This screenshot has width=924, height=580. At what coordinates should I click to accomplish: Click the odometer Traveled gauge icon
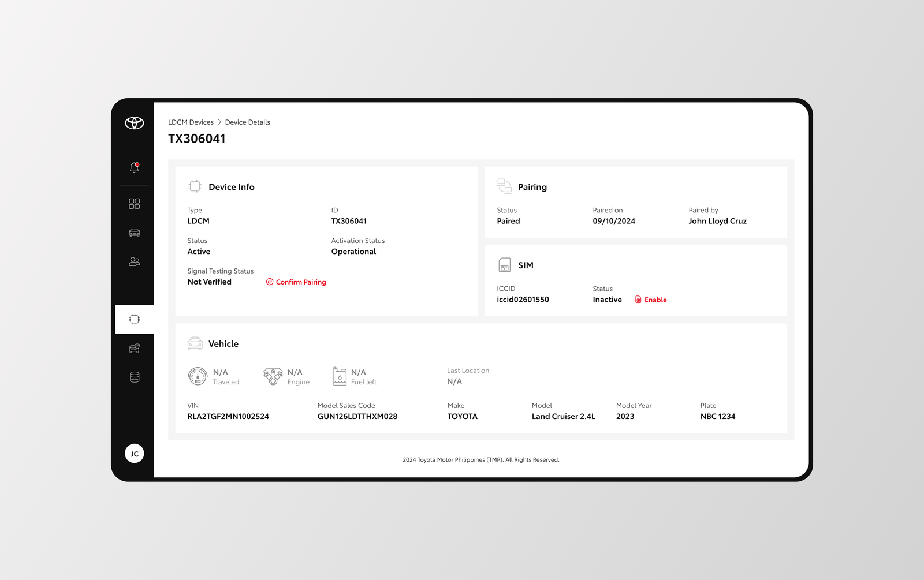coord(198,376)
